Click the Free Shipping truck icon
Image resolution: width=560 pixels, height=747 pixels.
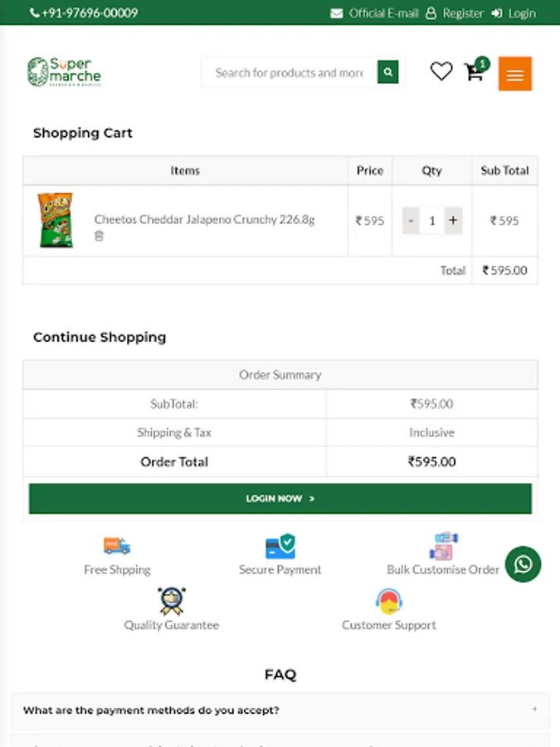coord(117,545)
